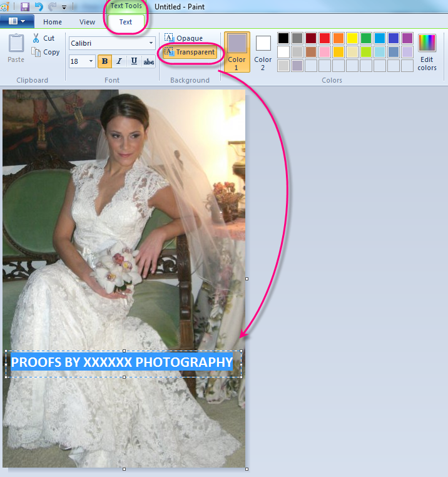The width and height of the screenshot is (448, 477).
Task: Pick the dark gray swatch in top row
Action: coord(297,38)
